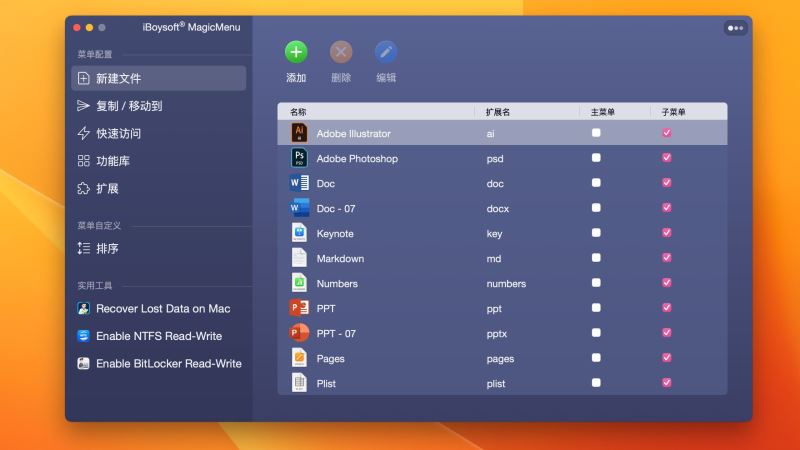800x450 pixels.
Task: Click the Word icon in the Doc - 07 row
Action: (299, 208)
